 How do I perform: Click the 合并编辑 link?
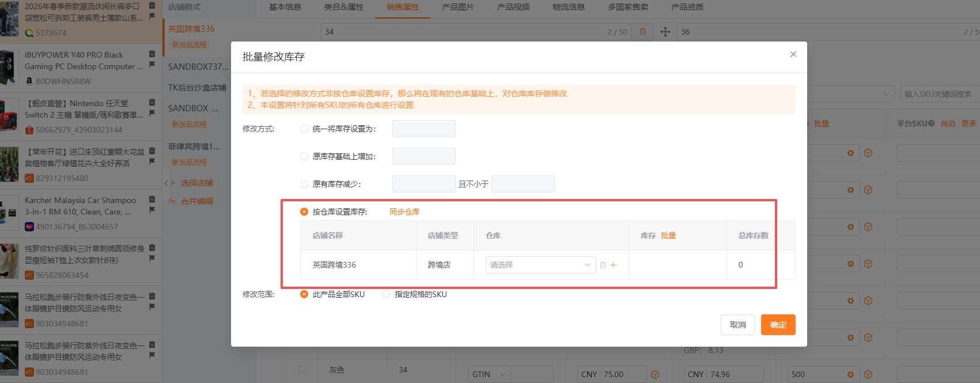pyautogui.click(x=196, y=201)
